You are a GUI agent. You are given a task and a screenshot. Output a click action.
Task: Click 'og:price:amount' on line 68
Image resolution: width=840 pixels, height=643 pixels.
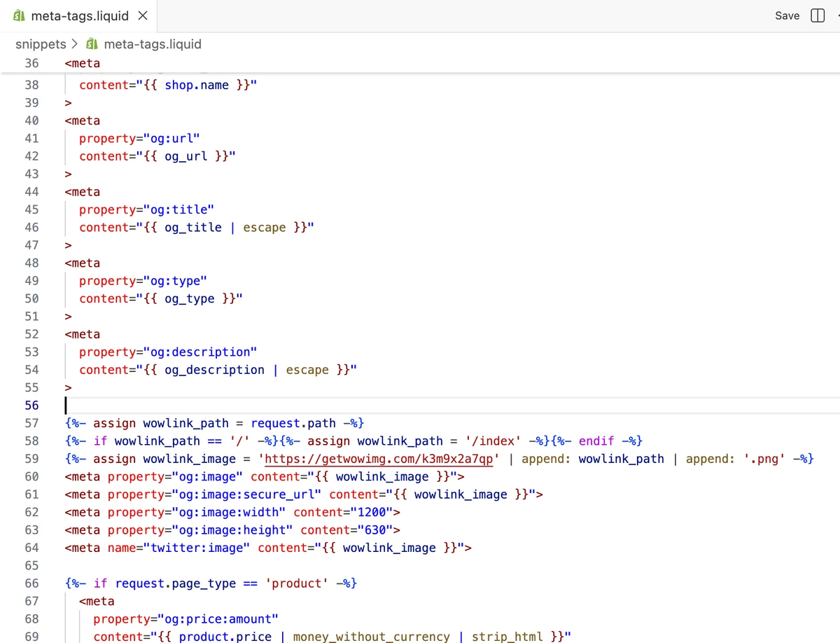point(218,619)
